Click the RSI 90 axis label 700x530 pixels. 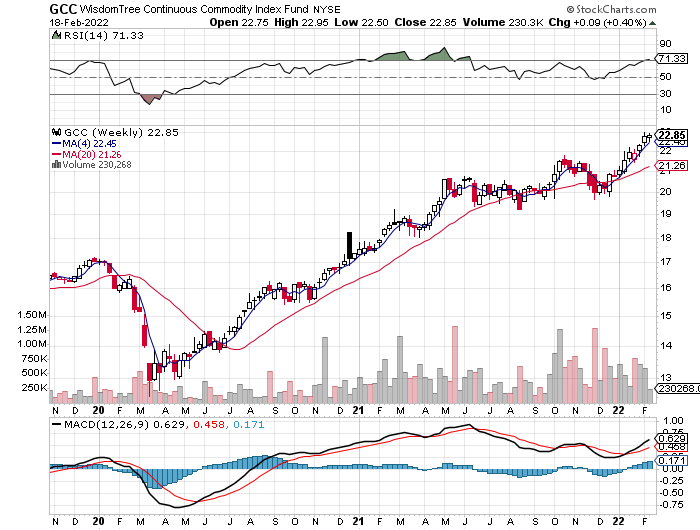click(665, 44)
